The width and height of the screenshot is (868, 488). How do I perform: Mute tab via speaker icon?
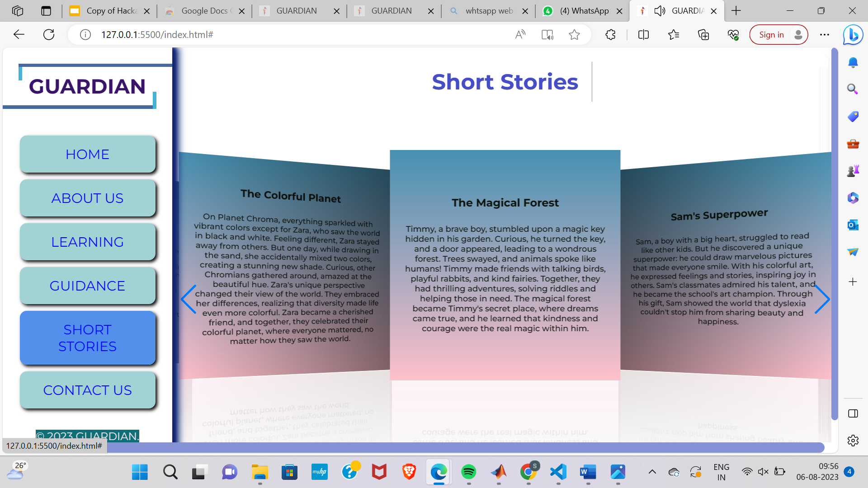[660, 11]
